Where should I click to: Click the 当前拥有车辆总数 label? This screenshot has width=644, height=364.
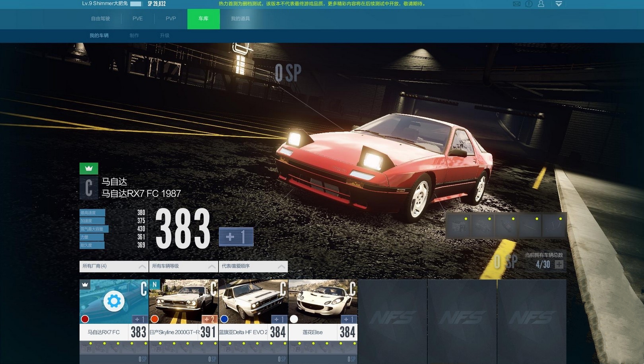[544, 255]
